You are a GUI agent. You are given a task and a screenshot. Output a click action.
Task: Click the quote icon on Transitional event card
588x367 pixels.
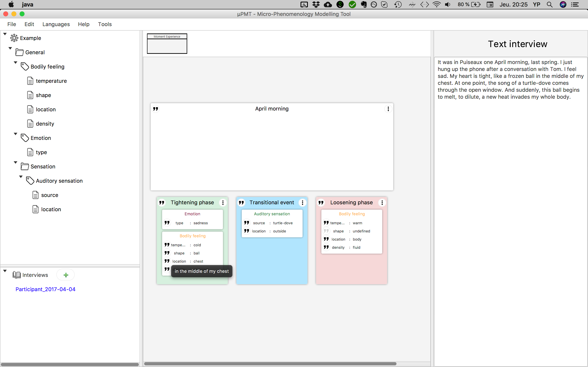coord(241,202)
